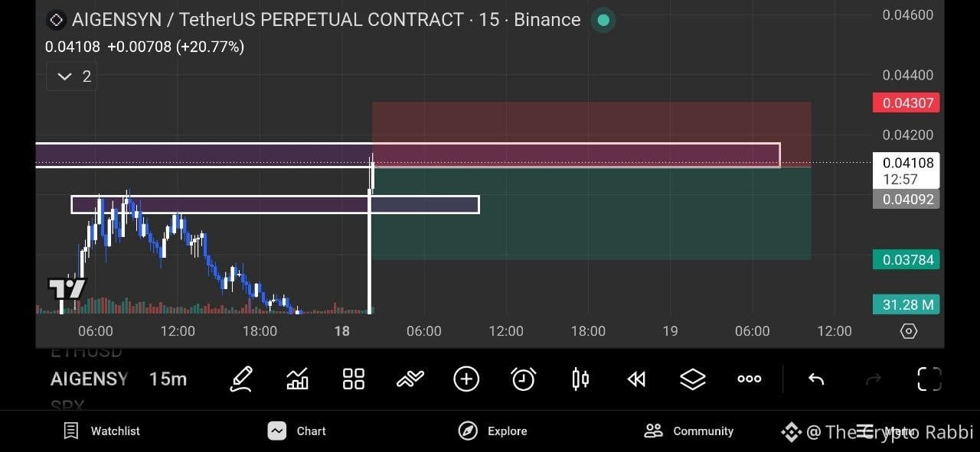Select the red 0.04307 stop price label
Viewport: 980px width, 452px height.
pyautogui.click(x=906, y=102)
